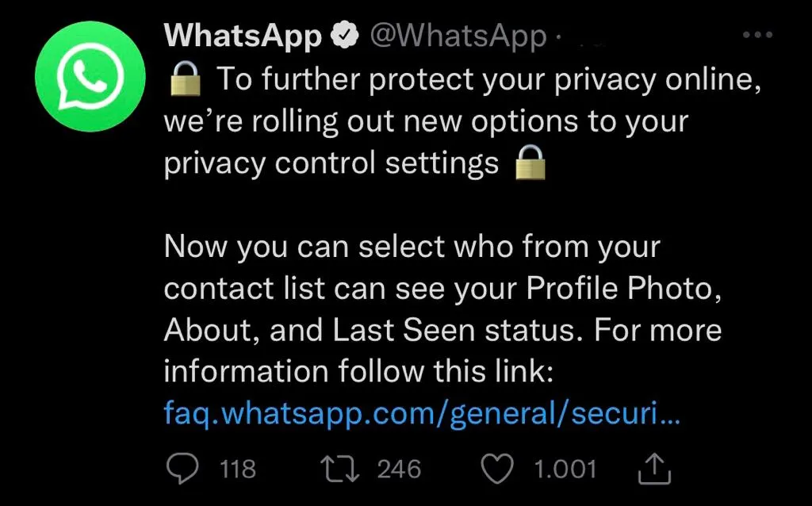Click the padlock emoji before "To further"

186,79
